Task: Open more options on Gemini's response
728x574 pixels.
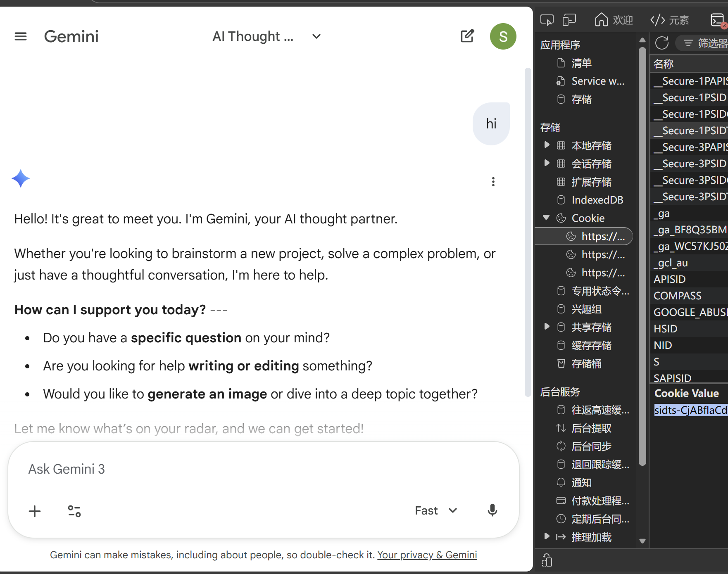Action: click(x=493, y=182)
